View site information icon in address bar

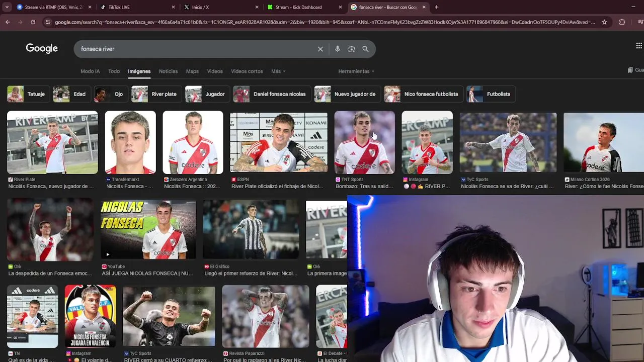click(48, 22)
